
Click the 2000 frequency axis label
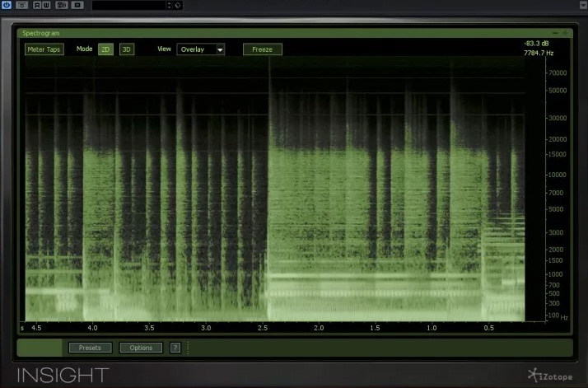coord(556,250)
